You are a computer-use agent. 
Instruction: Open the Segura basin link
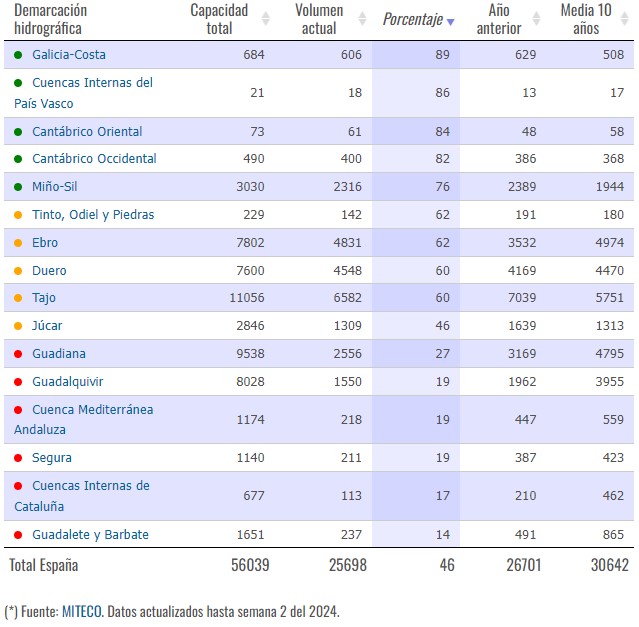pyautogui.click(x=52, y=458)
